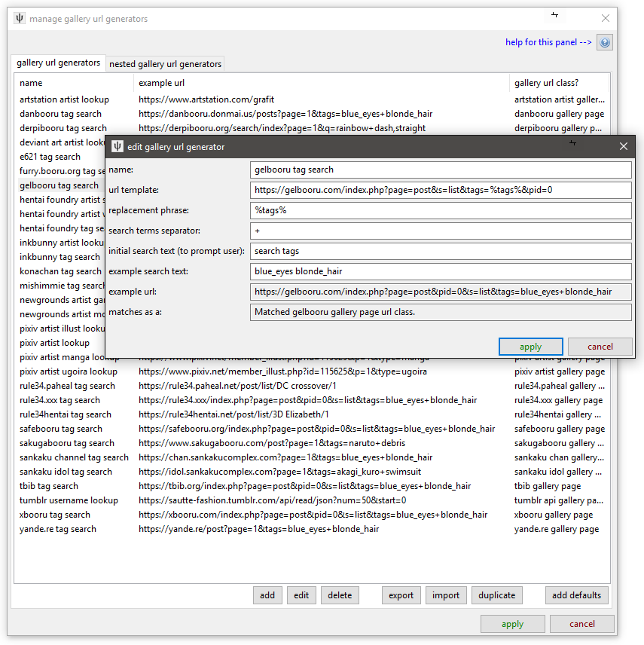Click the replacement phrase field with %tags%
This screenshot has height=645, width=644.
(x=441, y=210)
